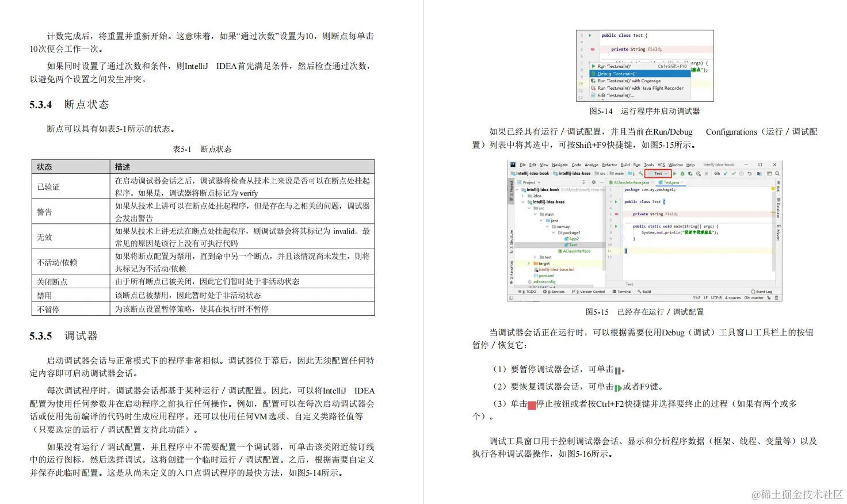Open the Terminal tool window tab

(622, 292)
